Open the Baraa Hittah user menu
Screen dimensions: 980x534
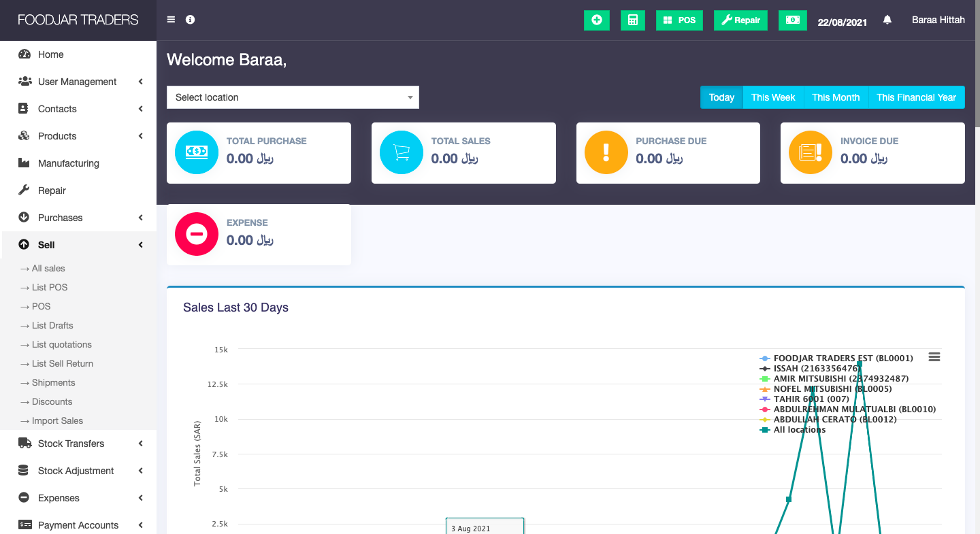click(x=938, y=20)
